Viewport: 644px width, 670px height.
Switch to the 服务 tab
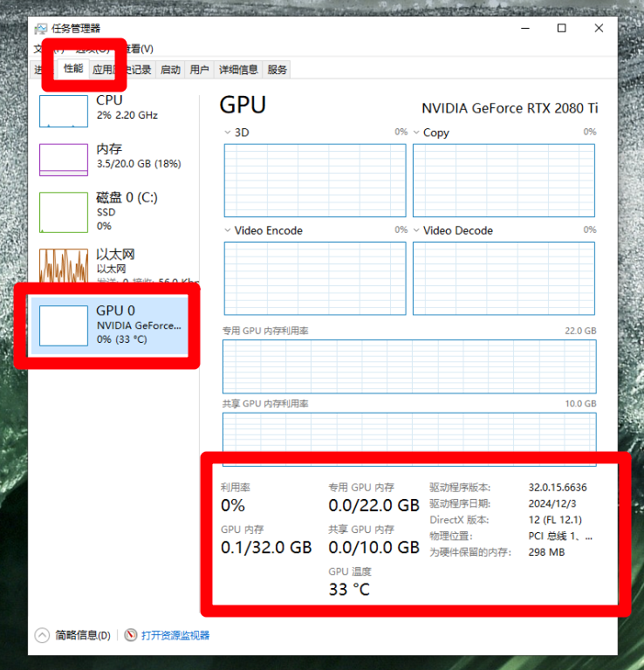(277, 70)
